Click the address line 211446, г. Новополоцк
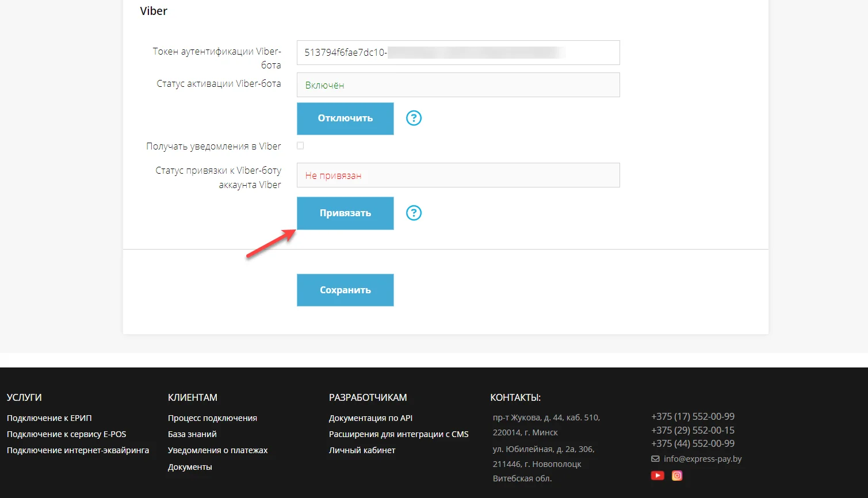Screen dimensions: 868x498 pyautogui.click(x=537, y=464)
